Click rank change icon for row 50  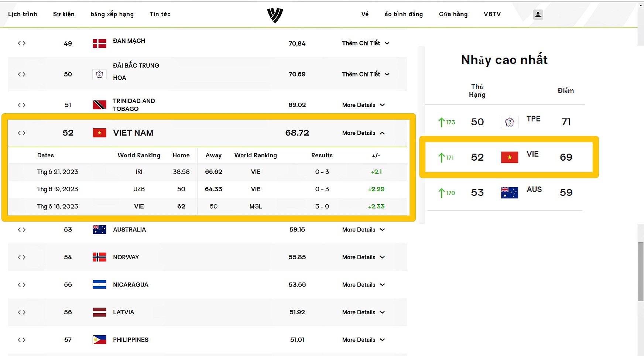22,74
